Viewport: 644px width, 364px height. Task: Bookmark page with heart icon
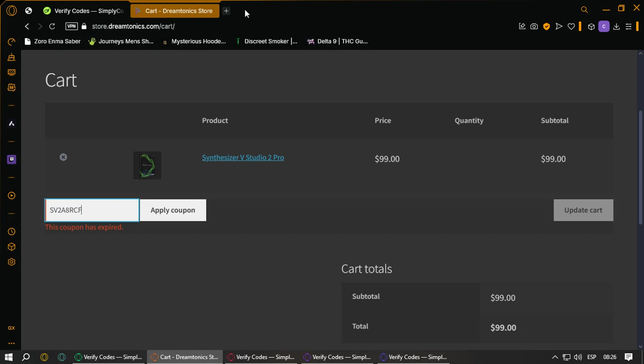(x=571, y=26)
